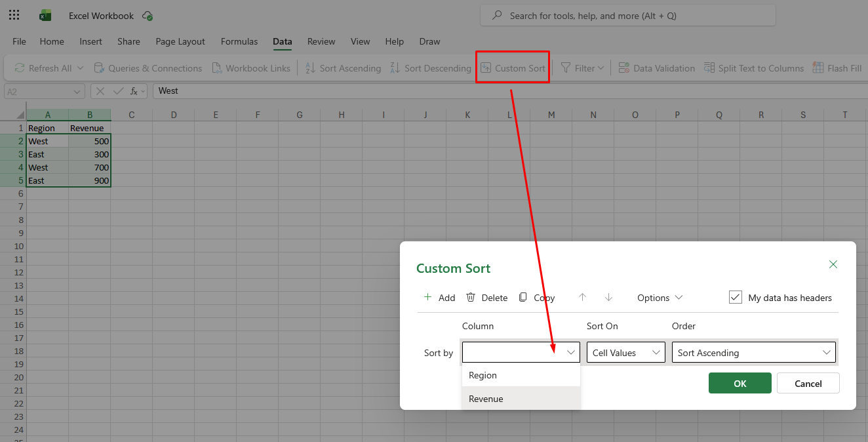Click the Filter funnel icon
The image size is (868, 442).
(x=565, y=68)
